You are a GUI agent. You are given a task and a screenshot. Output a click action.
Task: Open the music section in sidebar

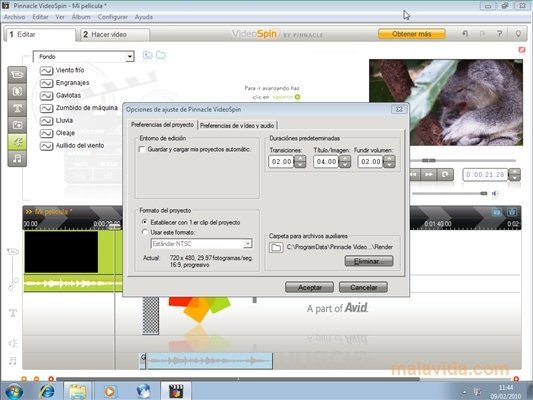[x=17, y=158]
